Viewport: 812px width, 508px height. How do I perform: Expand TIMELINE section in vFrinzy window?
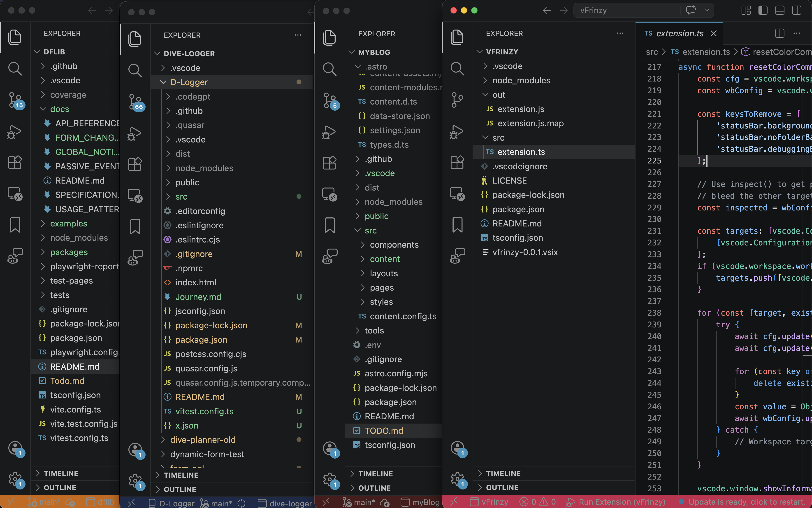click(x=554, y=473)
